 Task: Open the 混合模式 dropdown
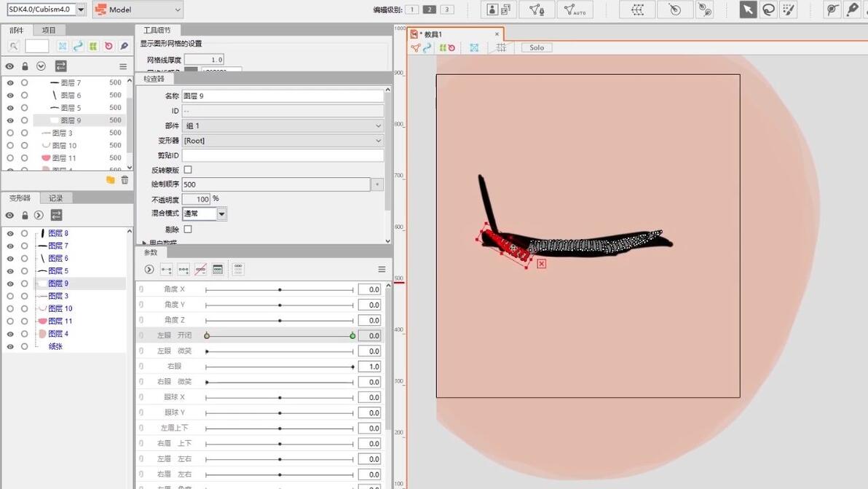click(205, 214)
